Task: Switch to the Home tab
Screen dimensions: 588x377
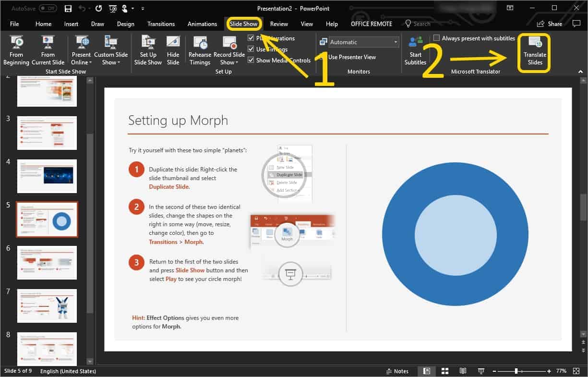Action: [43, 24]
